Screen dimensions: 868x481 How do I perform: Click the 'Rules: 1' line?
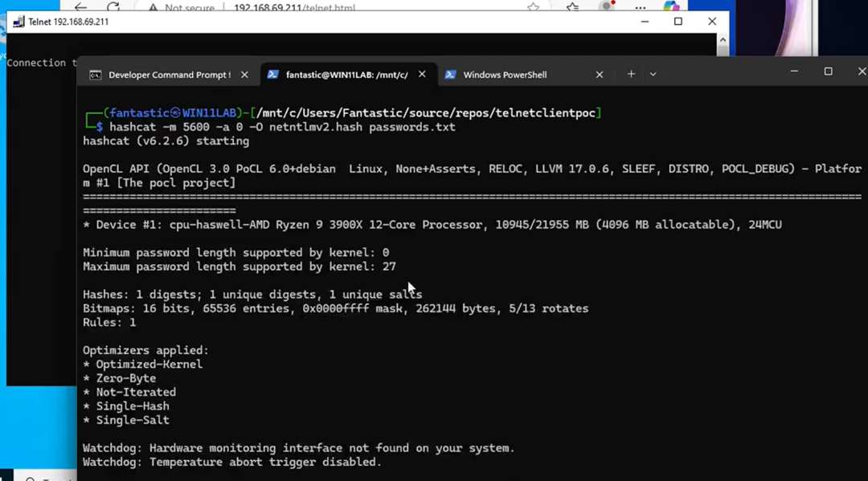click(x=109, y=322)
